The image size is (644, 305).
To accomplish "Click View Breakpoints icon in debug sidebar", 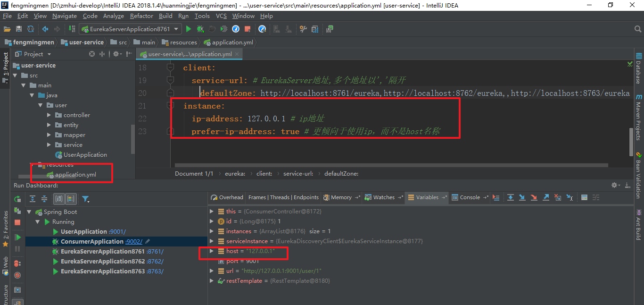I will pos(17,263).
